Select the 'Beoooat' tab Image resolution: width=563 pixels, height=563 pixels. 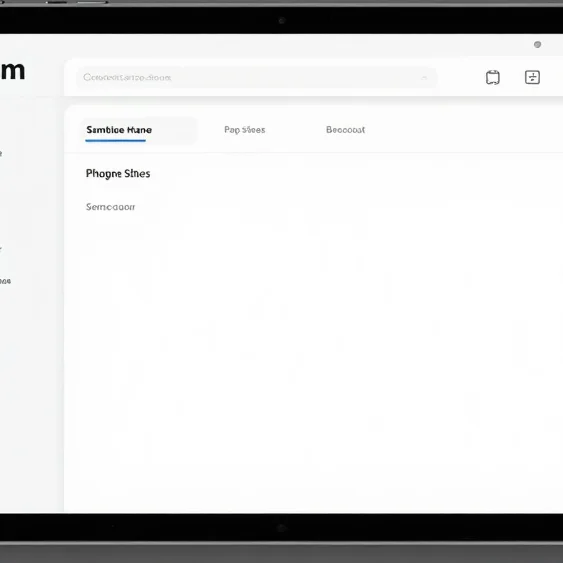(x=345, y=130)
